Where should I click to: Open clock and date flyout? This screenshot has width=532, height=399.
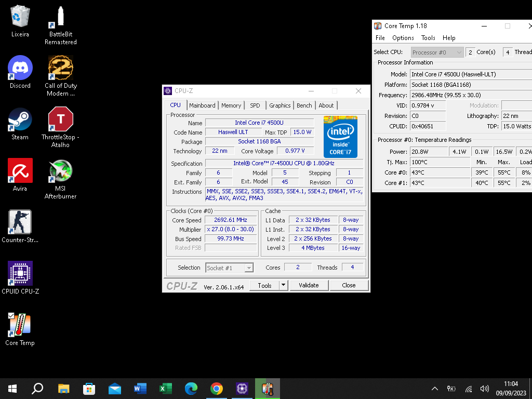pyautogui.click(x=511, y=389)
